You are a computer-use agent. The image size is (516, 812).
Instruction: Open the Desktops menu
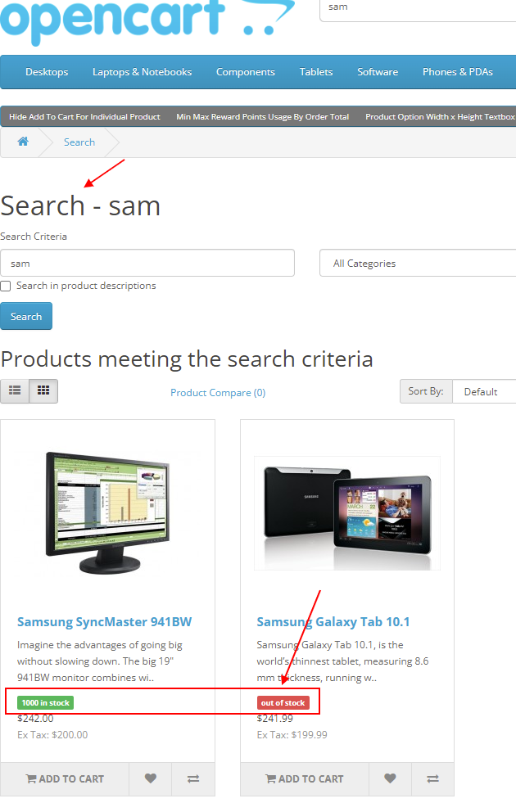(47, 72)
